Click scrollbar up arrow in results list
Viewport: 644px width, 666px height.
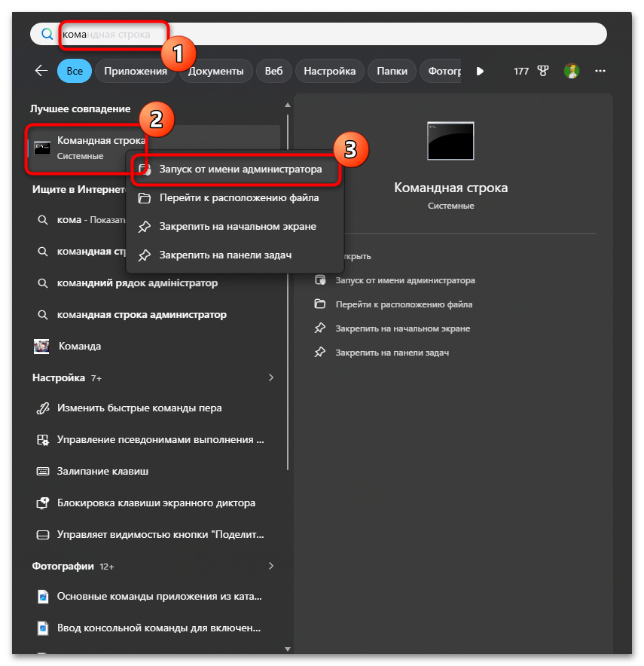(288, 105)
